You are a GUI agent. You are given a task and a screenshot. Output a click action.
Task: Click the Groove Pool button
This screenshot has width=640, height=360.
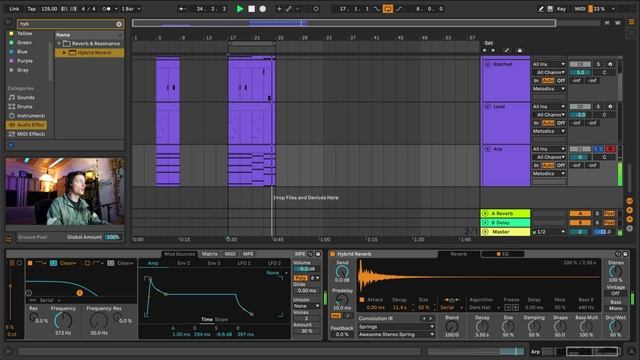[x=33, y=237]
